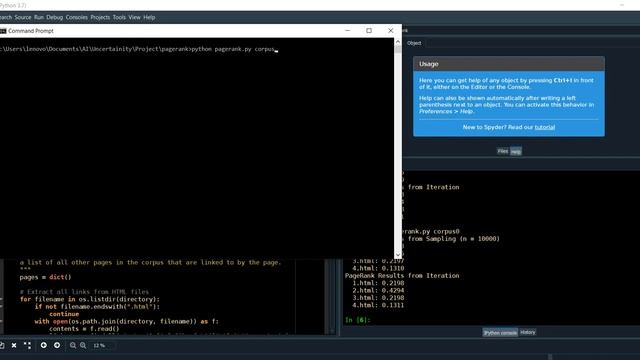Switch to the Help pane tab

point(516,151)
